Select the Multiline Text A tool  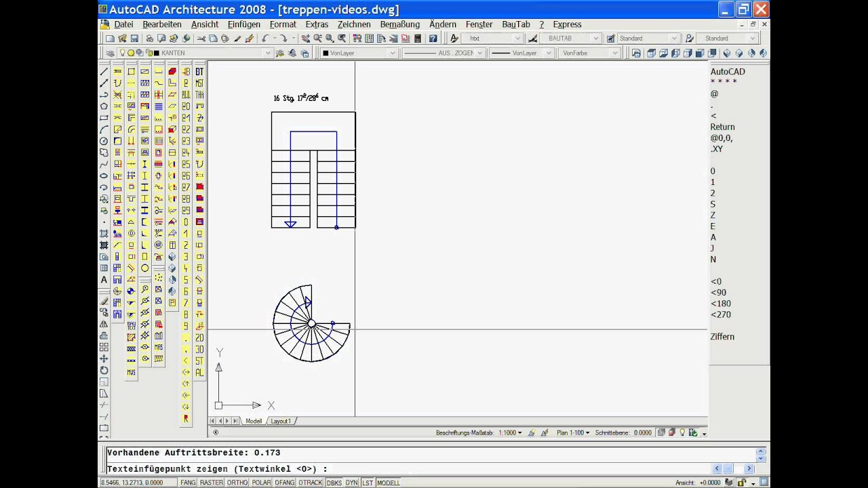[104, 279]
